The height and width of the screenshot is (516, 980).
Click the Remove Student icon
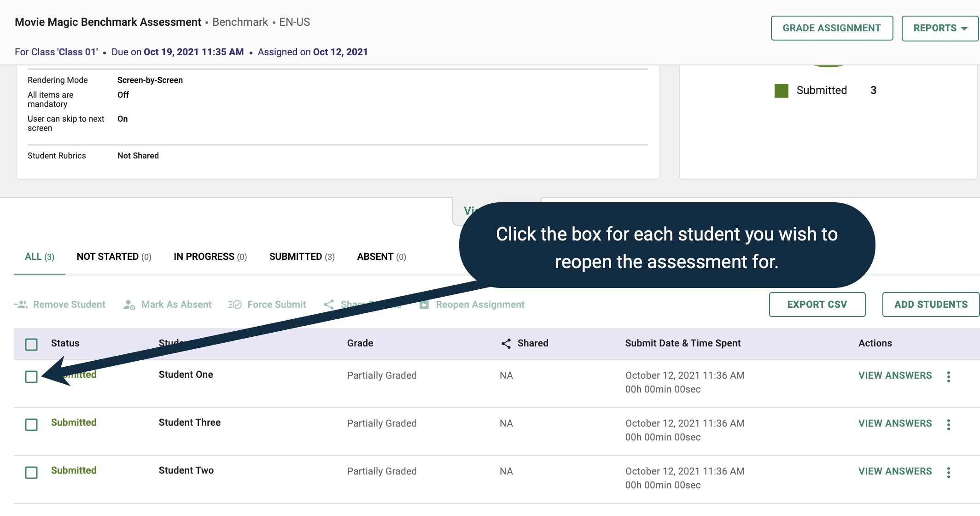click(x=21, y=305)
